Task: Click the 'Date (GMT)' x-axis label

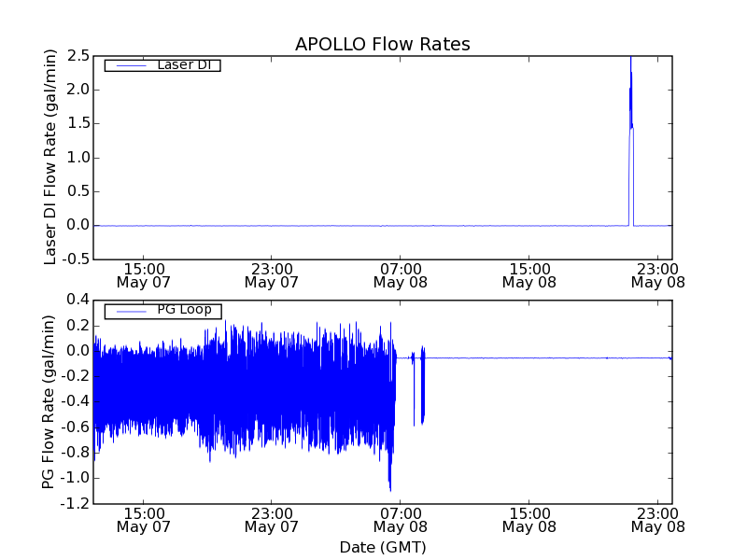Action: 383,548
